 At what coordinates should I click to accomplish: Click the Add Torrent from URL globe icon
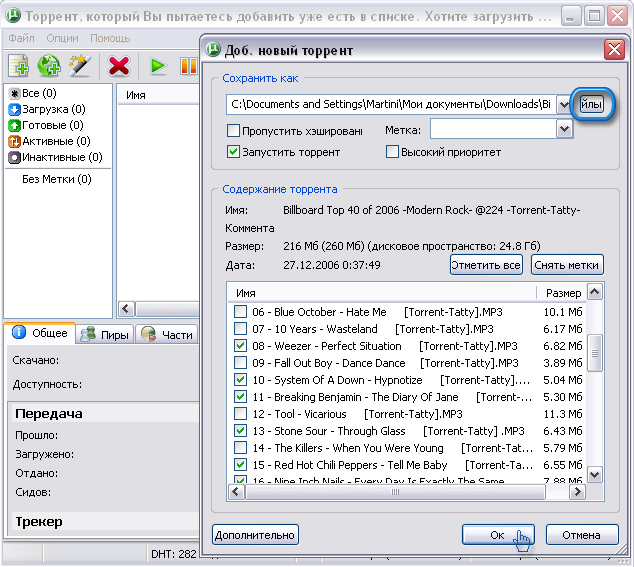[49, 66]
